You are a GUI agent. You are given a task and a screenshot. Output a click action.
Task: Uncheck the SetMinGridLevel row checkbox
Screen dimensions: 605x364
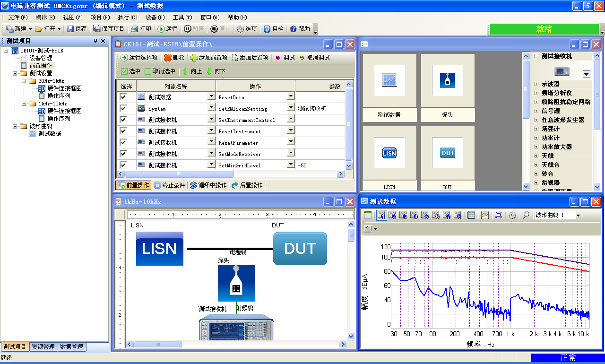123,165
